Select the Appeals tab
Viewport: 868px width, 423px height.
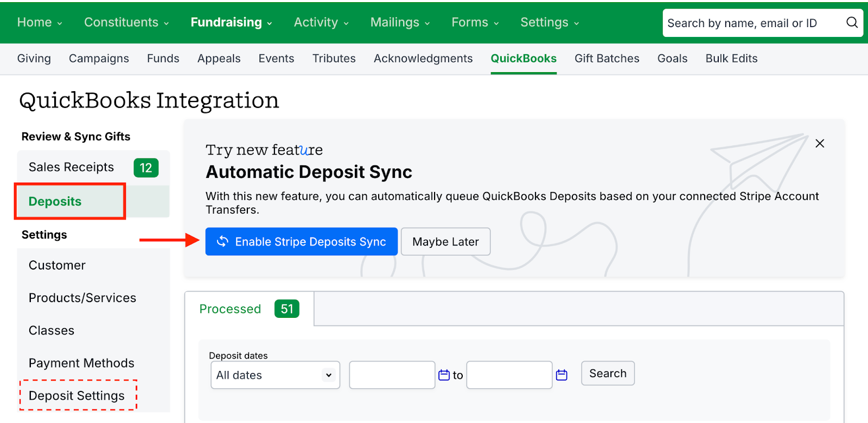click(x=219, y=59)
